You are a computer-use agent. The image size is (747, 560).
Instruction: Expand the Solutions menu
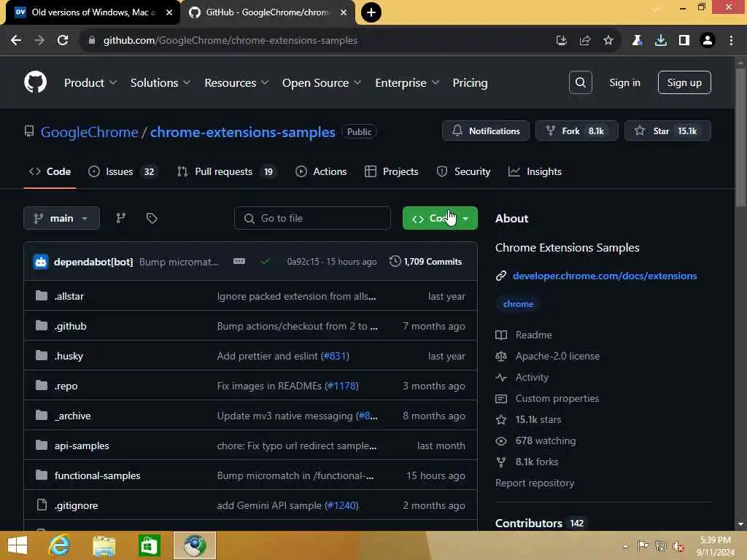pyautogui.click(x=160, y=83)
